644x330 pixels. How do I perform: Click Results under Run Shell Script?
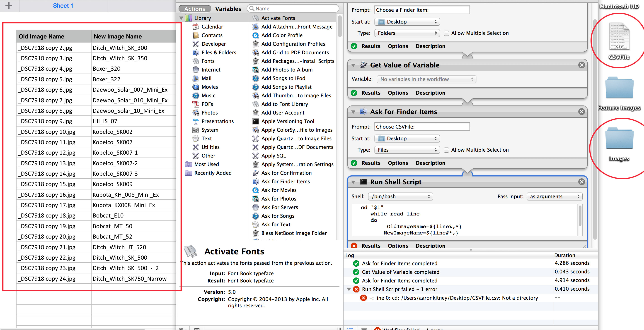coord(371,246)
